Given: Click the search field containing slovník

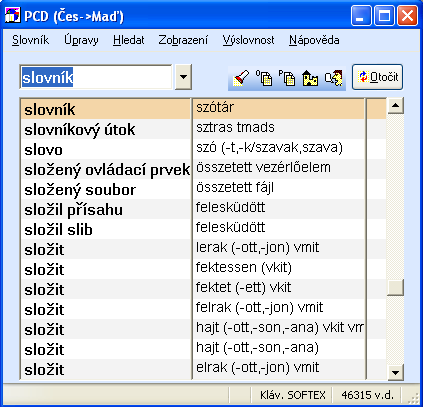Looking at the screenshot, I should pyautogui.click(x=96, y=77).
